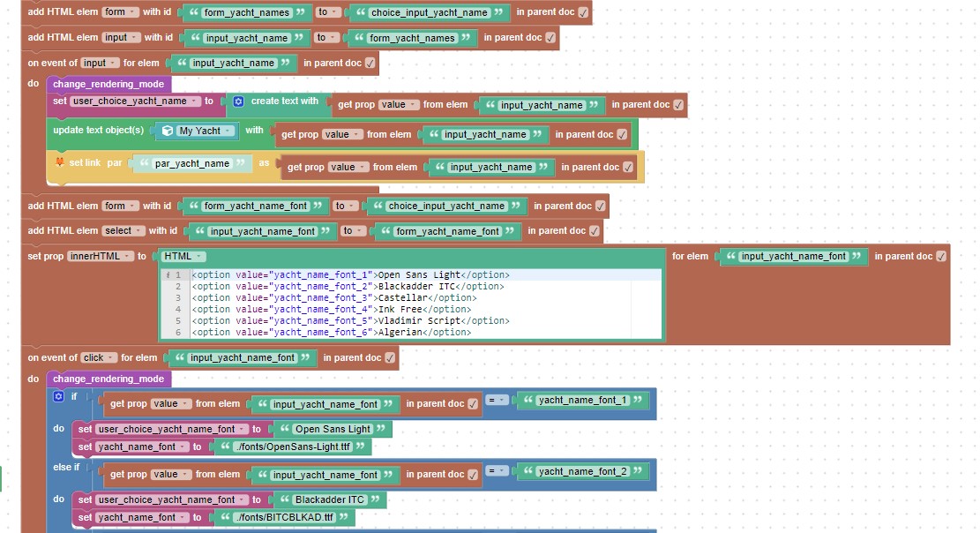
Task: Open '=' operator dropdown before yacht_name_font_1
Action: click(x=497, y=401)
